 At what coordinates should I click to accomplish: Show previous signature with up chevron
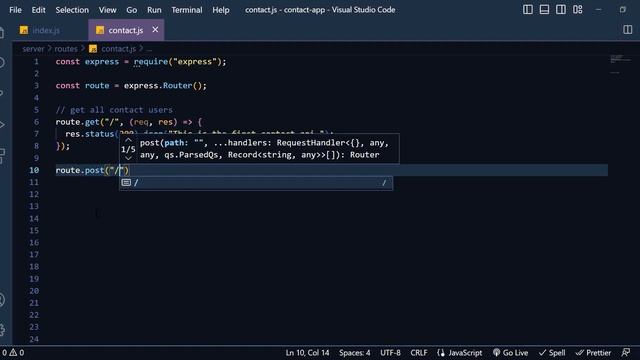128,140
